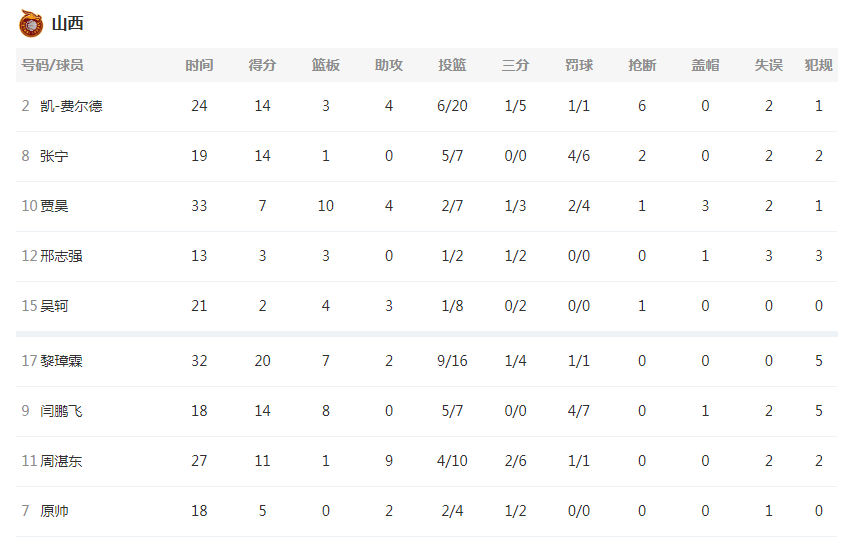This screenshot has height=548, width=858.
Task: Click the 三分 column header
Action: tap(515, 65)
